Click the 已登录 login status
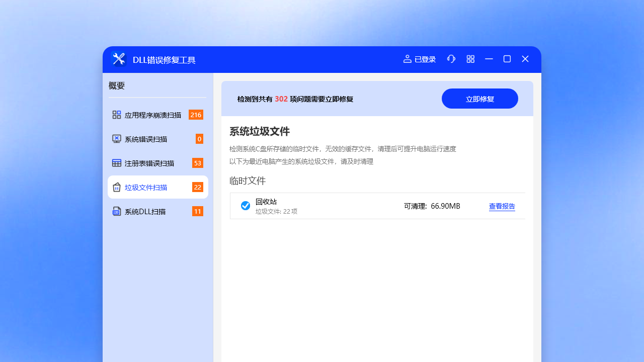Viewport: 644px width, 362px height. click(425, 59)
